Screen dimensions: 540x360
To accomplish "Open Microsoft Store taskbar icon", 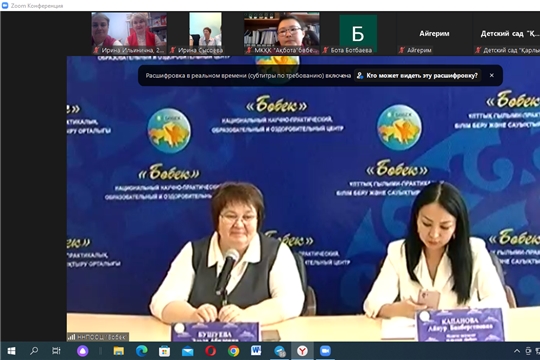I will point(164,351).
